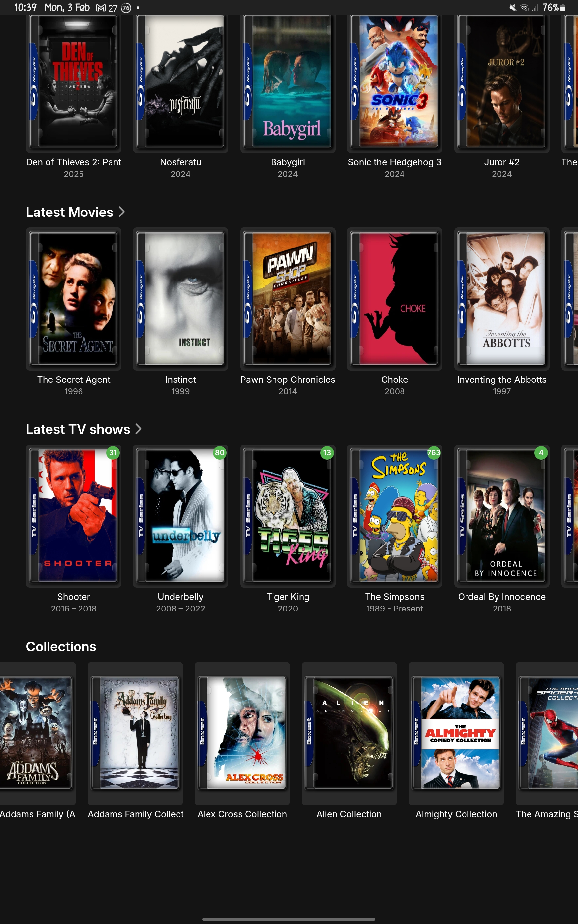Select the title text 'Juror #2'
The width and height of the screenshot is (578, 924).
501,162
